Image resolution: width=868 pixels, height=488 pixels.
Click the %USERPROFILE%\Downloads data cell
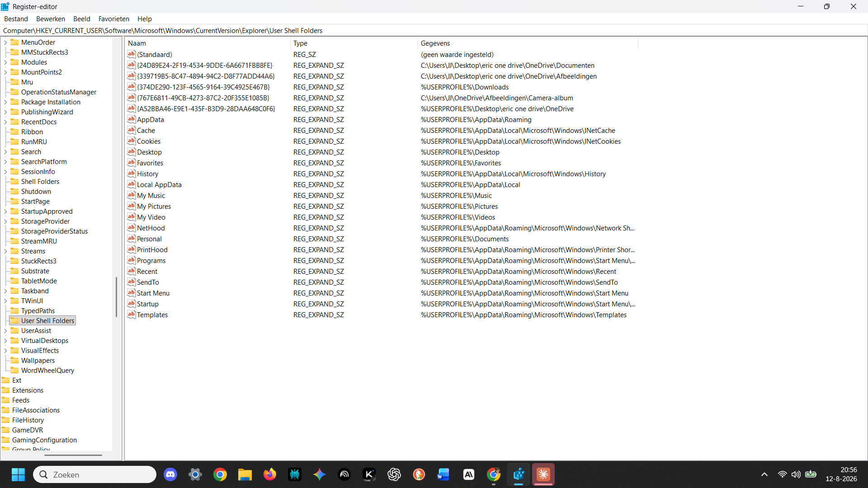465,87
